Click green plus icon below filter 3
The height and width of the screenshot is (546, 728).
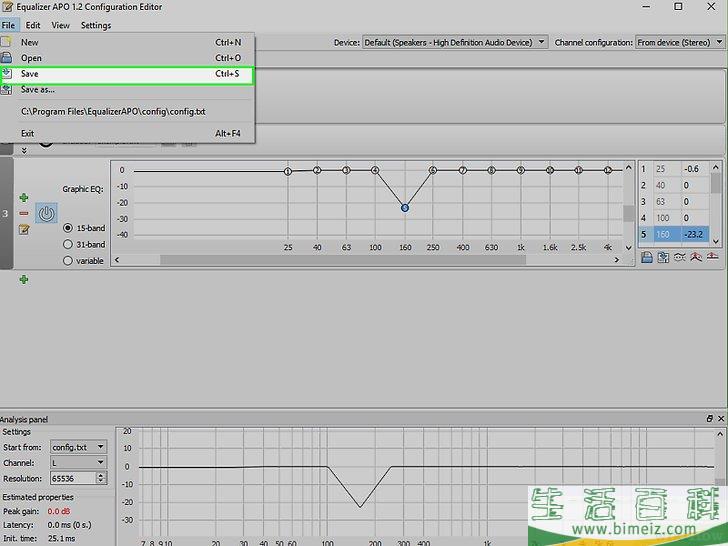[23, 280]
